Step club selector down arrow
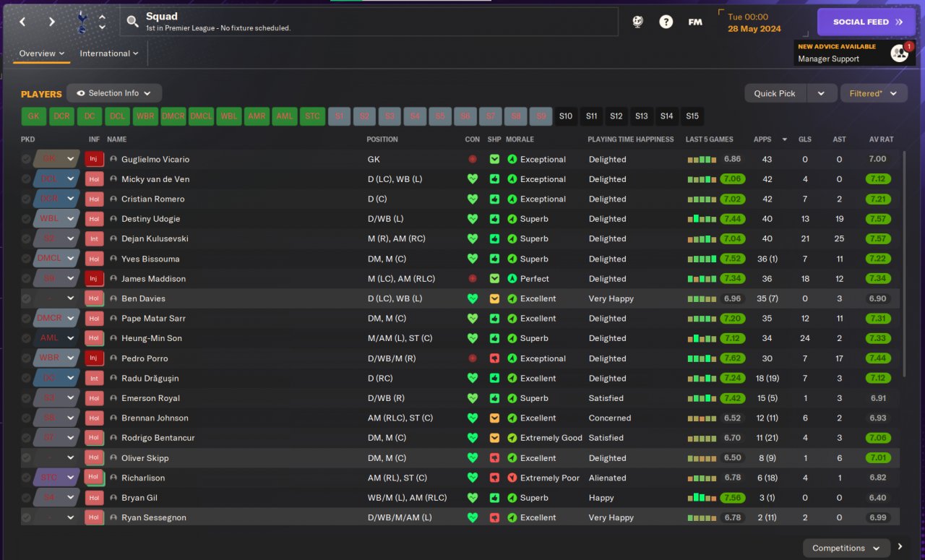 point(102,27)
